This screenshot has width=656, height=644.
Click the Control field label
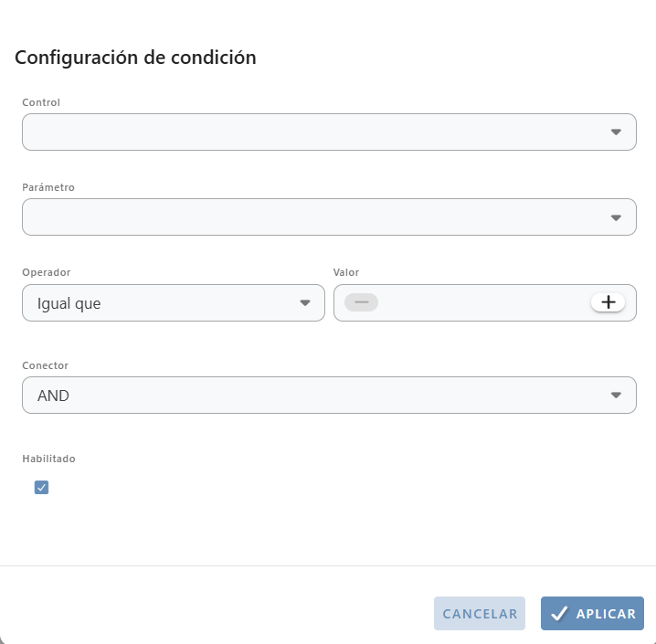tap(41, 102)
